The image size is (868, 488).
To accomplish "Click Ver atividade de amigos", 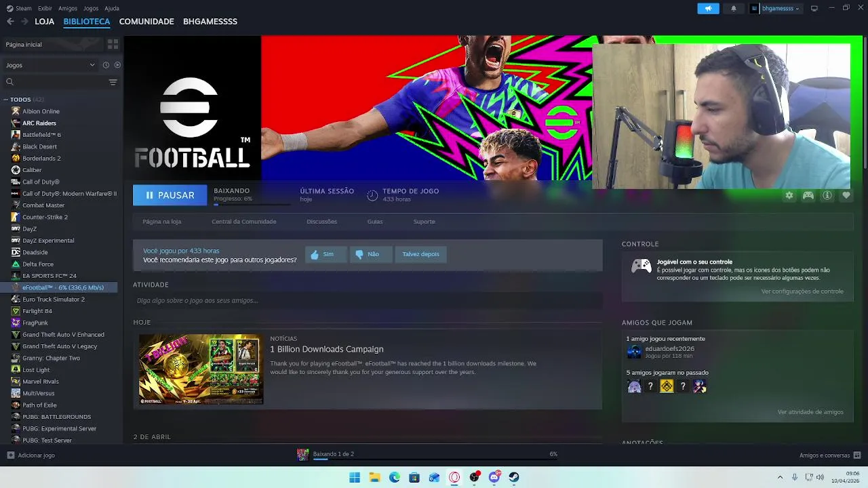I will tap(810, 412).
